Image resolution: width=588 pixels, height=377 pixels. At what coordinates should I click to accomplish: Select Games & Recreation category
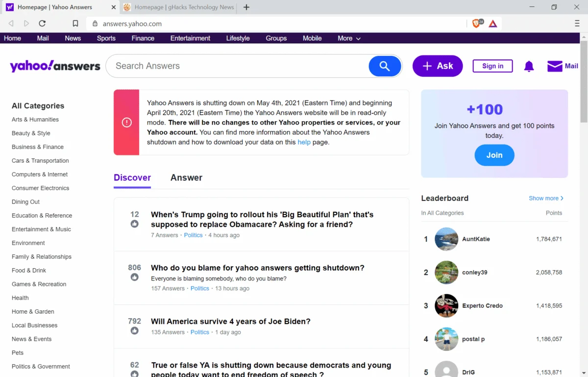click(39, 284)
